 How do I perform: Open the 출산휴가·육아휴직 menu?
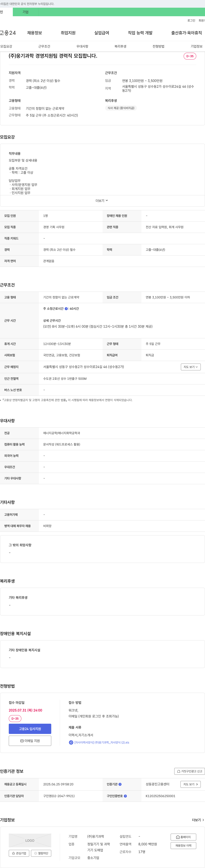[186, 33]
